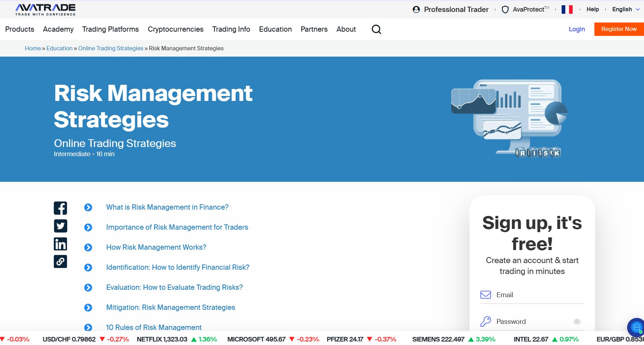Click arrow bullet beside 'Mitigation: Risk Management Strategies'
644x345 pixels.
(88, 308)
